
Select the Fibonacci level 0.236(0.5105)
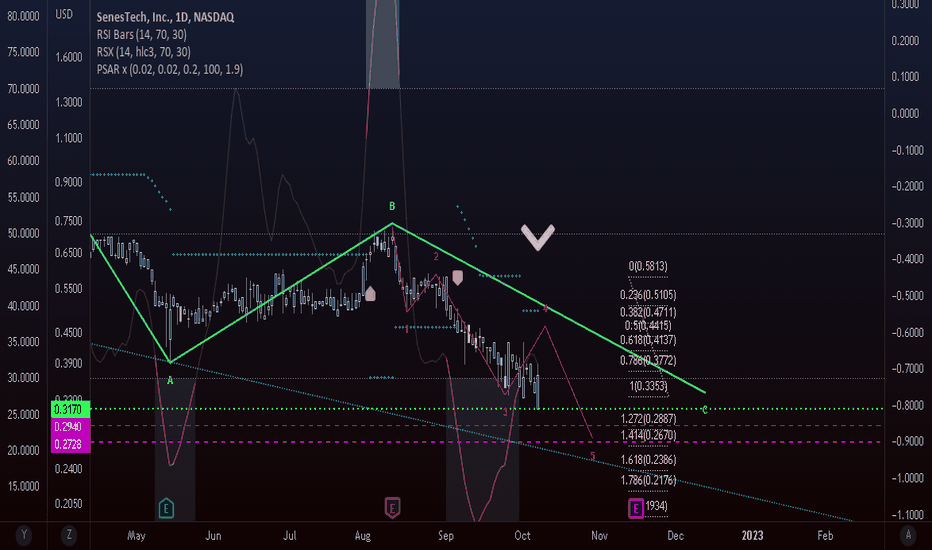[x=648, y=295]
